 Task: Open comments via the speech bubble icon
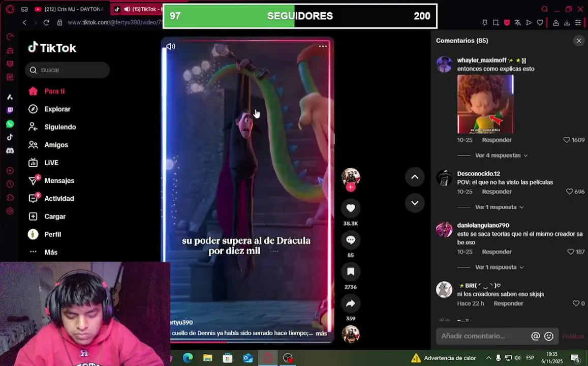(x=351, y=240)
